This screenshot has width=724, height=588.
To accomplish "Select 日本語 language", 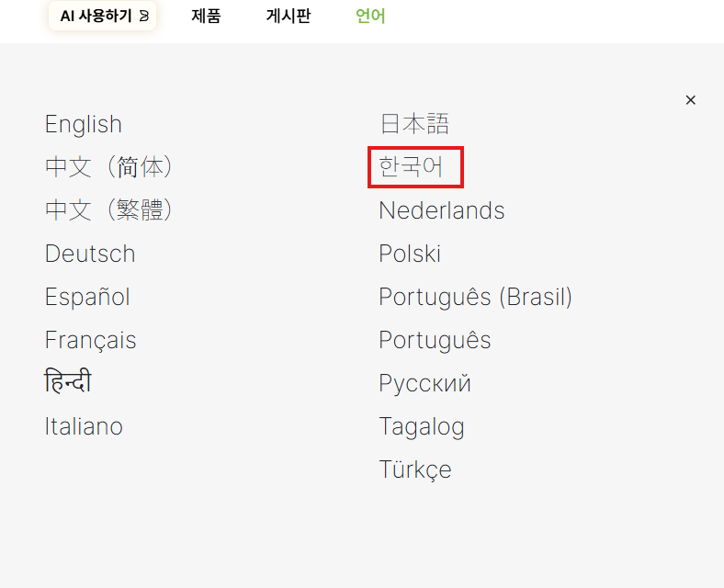I will tap(414, 124).
